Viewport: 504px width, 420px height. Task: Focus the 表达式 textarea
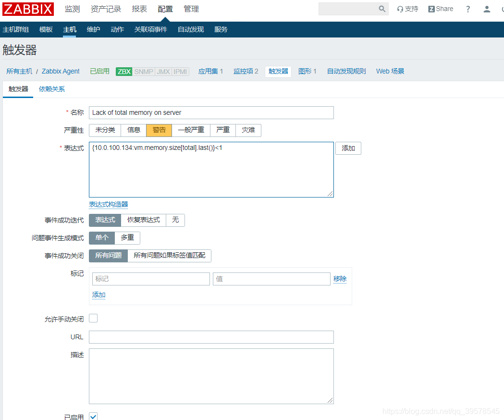(211, 170)
